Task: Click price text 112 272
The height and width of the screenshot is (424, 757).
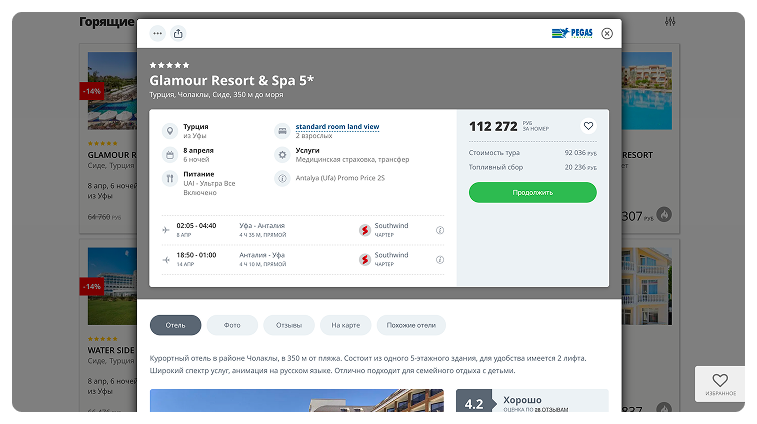Action: coord(493,127)
